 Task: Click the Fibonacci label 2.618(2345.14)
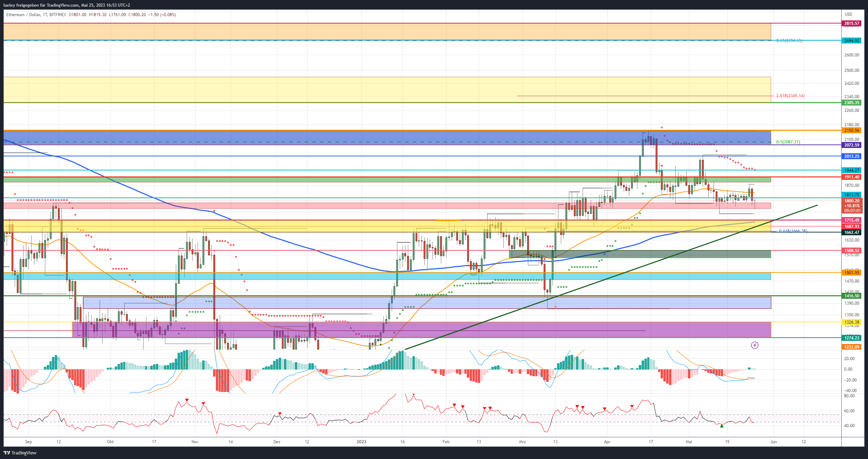point(790,96)
